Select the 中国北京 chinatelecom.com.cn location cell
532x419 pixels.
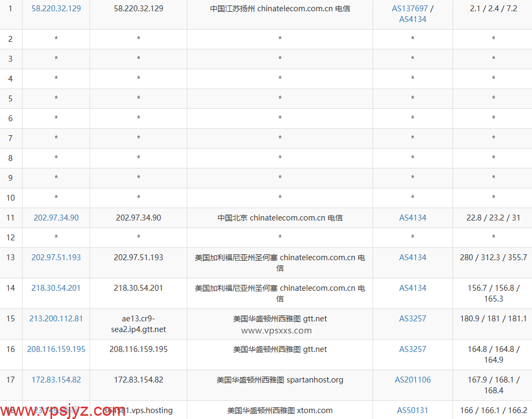280,218
